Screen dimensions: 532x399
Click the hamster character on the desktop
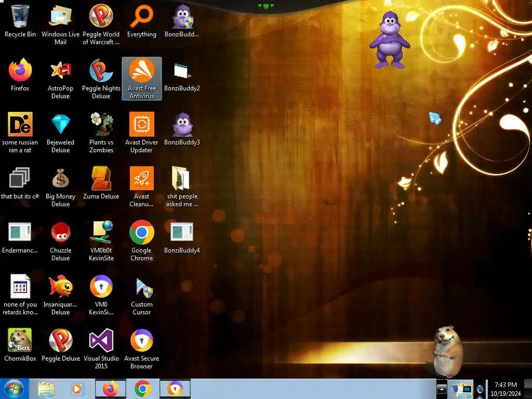[448, 351]
